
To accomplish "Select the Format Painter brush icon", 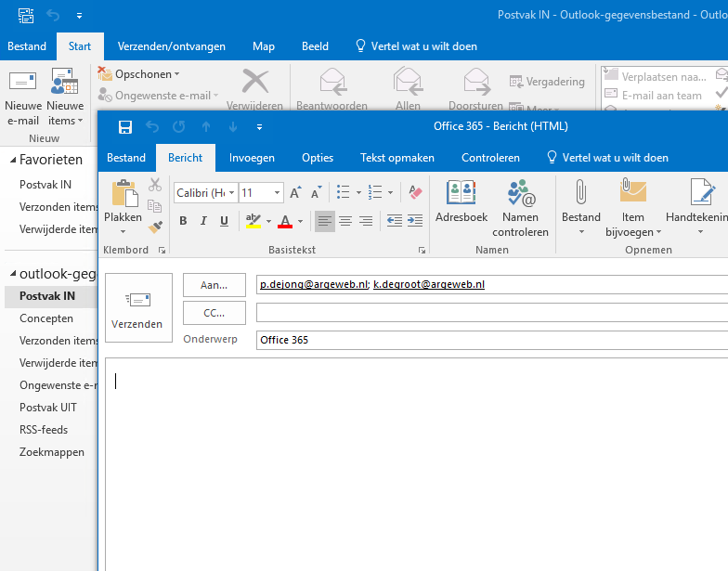I will click(x=154, y=227).
